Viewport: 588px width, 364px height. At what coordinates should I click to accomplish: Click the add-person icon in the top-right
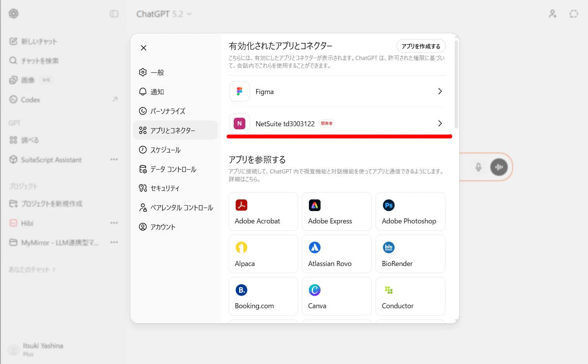[x=553, y=14]
